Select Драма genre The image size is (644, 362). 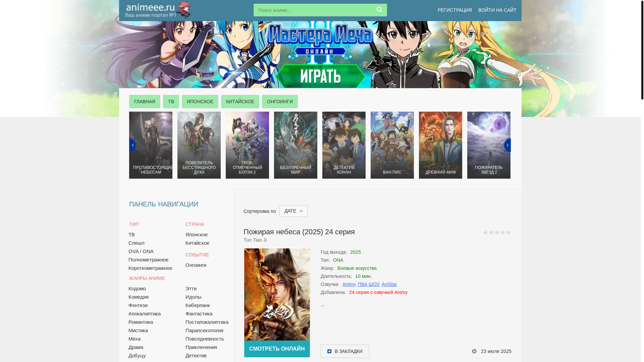click(136, 347)
